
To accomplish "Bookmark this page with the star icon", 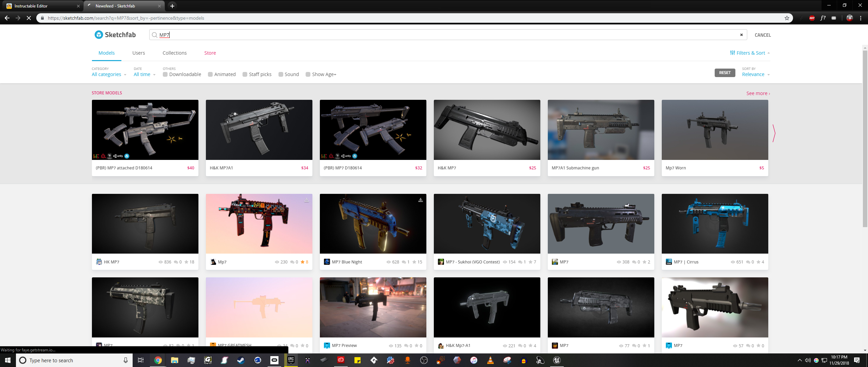I will point(787,18).
